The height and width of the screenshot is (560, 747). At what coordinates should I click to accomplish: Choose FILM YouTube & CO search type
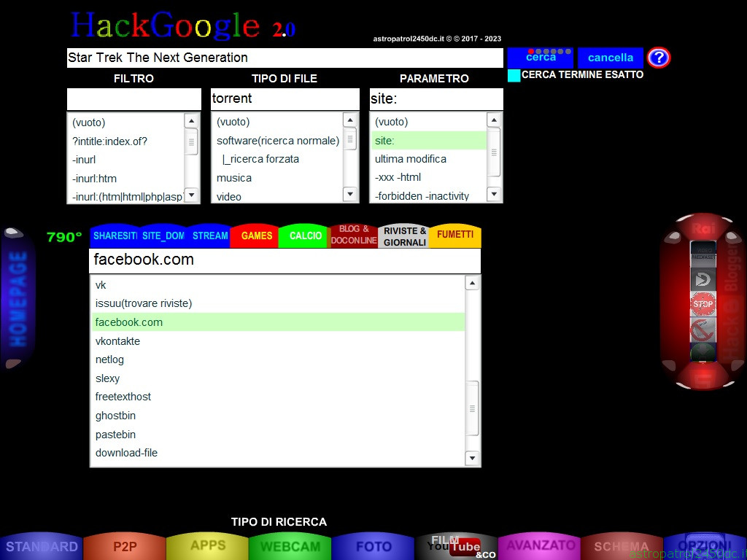pos(457,546)
